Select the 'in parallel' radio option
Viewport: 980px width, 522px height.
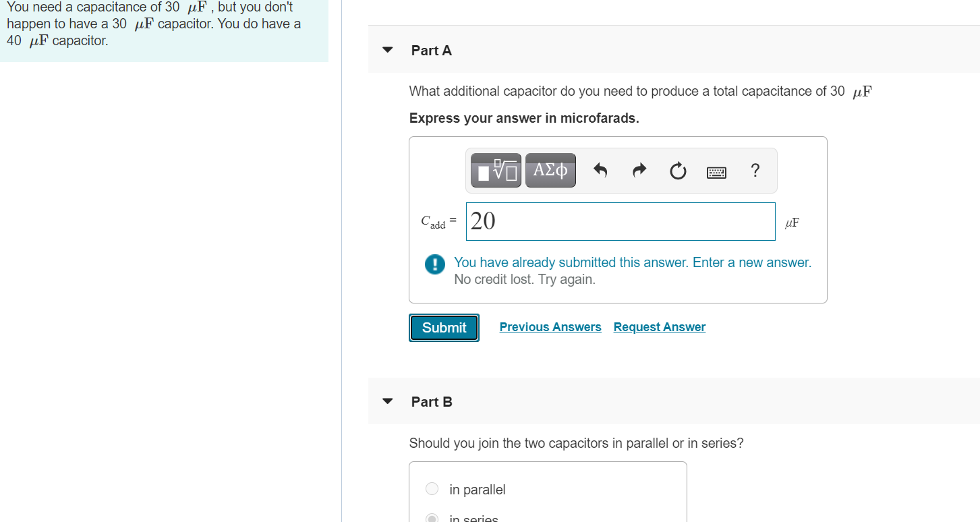[432, 488]
